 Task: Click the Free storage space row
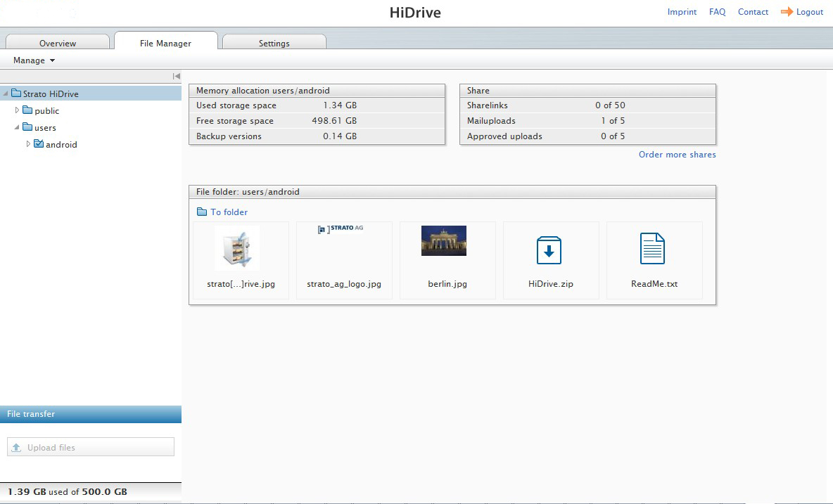[x=317, y=120]
